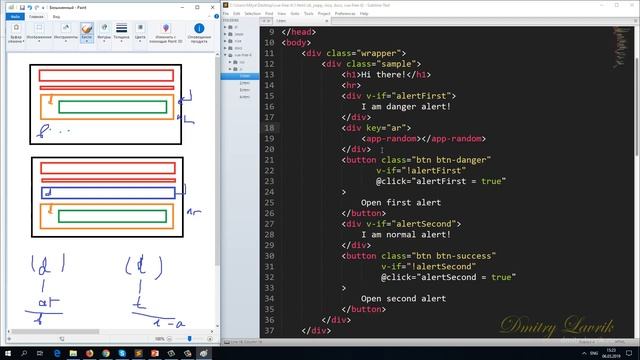Select the Brushes tool in Paint
The width and height of the screenshot is (640, 360).
(87, 33)
